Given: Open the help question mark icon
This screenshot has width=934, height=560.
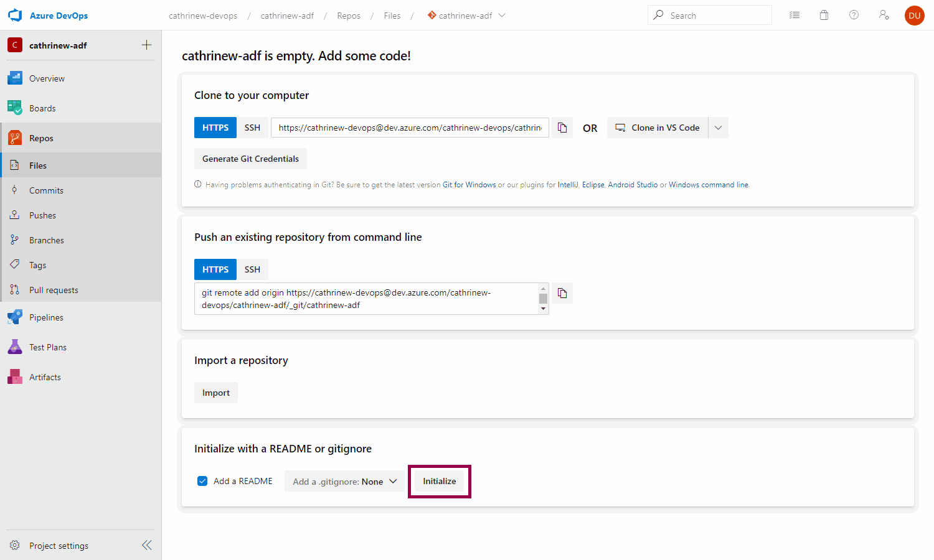Looking at the screenshot, I should pyautogui.click(x=854, y=16).
